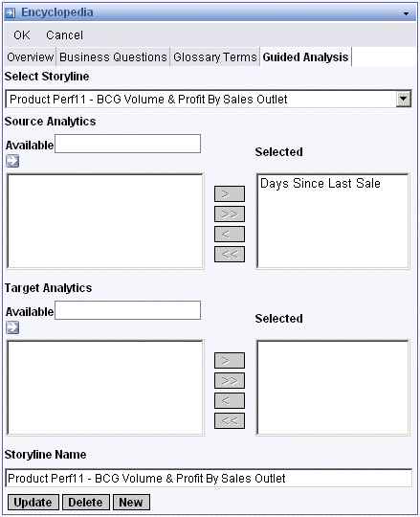Open the Glossary Terms tab
The height and width of the screenshot is (517, 420).
point(214,57)
